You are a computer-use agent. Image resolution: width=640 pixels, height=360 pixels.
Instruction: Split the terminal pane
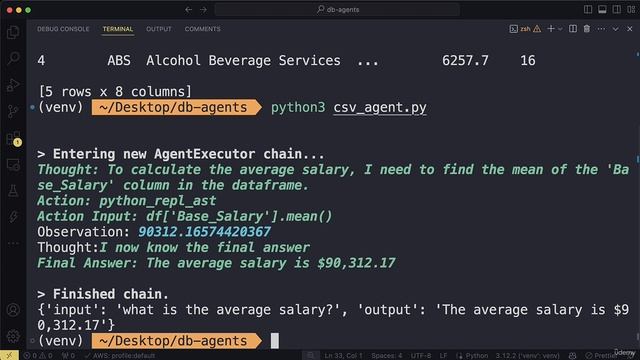[573, 29]
